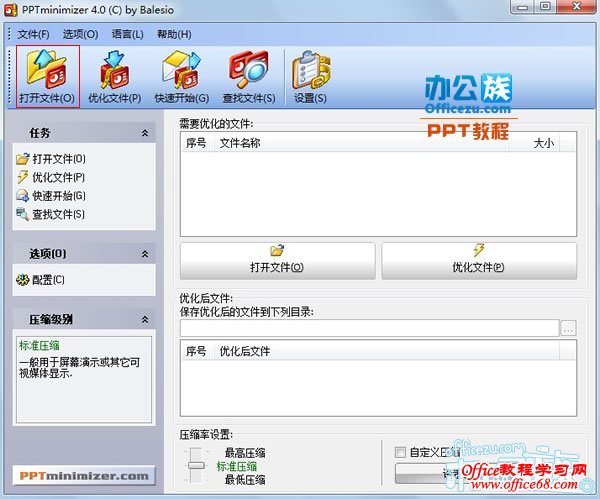Open the 语言(L) menu
This screenshot has width=600, height=499.
(x=127, y=34)
